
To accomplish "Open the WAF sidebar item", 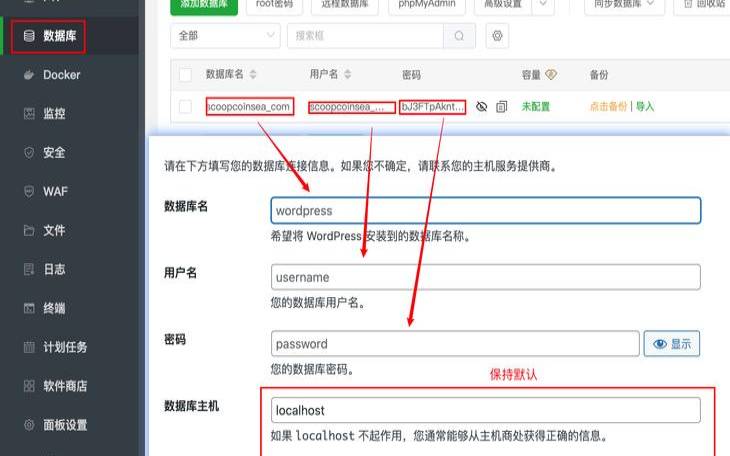I will coord(55,191).
